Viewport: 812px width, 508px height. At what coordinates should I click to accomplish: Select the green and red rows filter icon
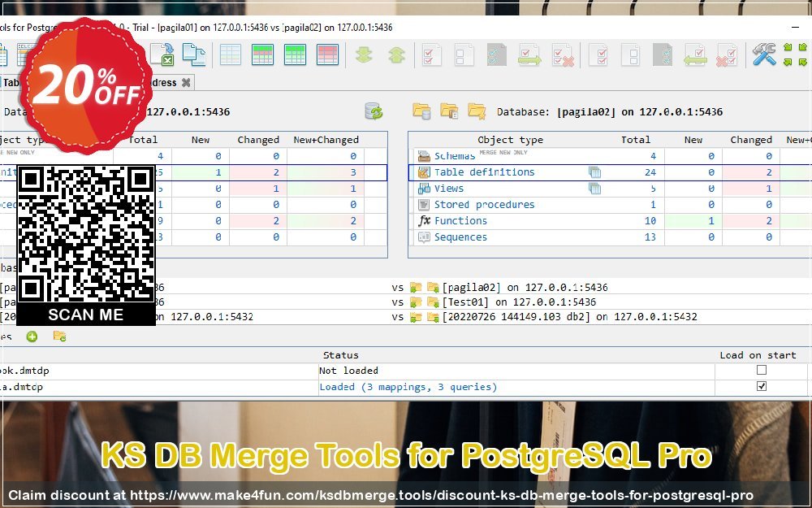[262, 54]
